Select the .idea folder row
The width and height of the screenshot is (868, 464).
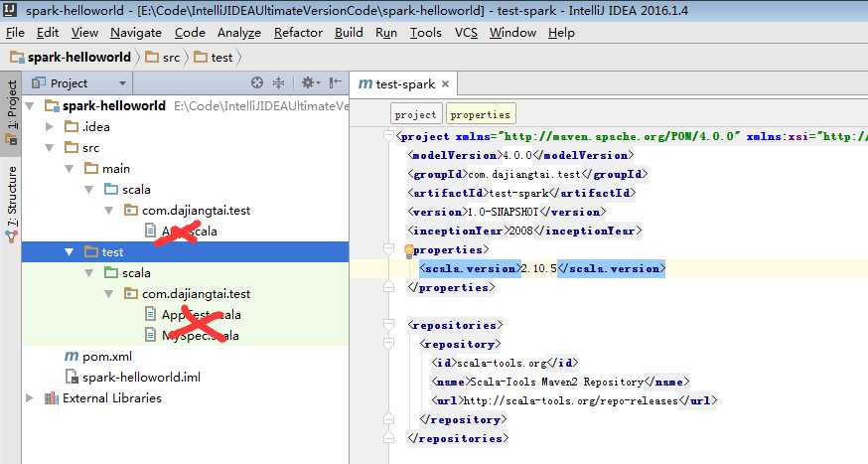pyautogui.click(x=186, y=127)
